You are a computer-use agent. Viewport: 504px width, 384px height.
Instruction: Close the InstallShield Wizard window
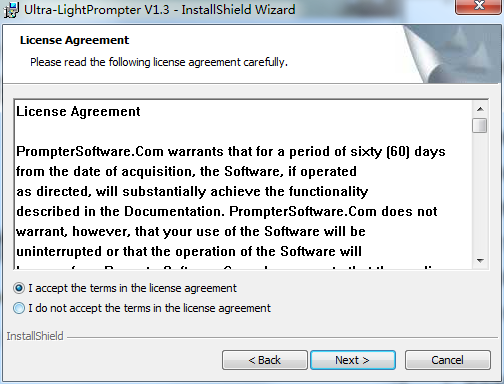click(479, 7)
